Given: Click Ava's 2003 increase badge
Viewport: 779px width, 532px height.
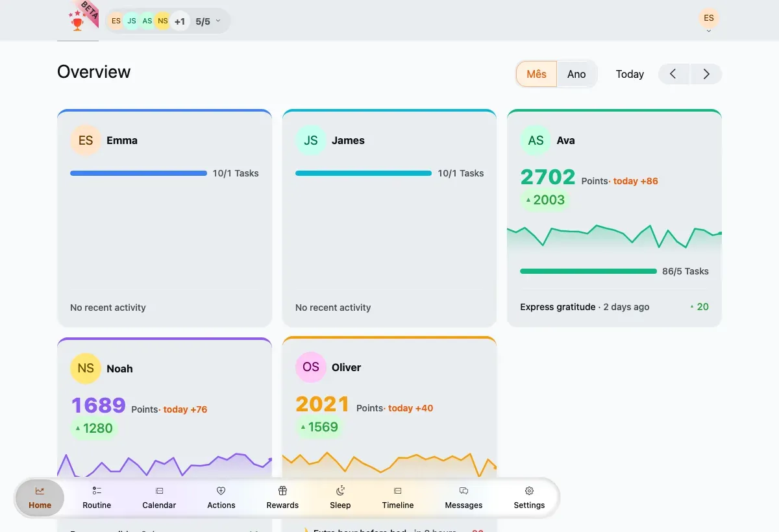Looking at the screenshot, I should tap(545, 200).
